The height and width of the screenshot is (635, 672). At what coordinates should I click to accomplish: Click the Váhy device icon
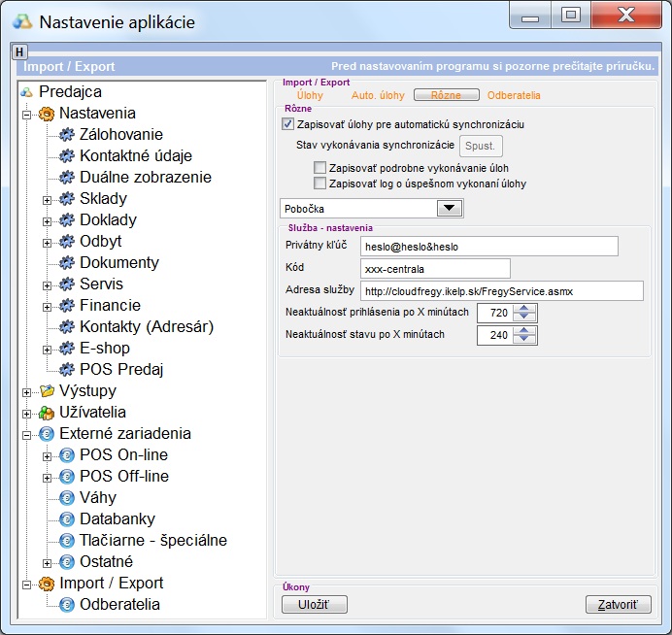(x=67, y=498)
